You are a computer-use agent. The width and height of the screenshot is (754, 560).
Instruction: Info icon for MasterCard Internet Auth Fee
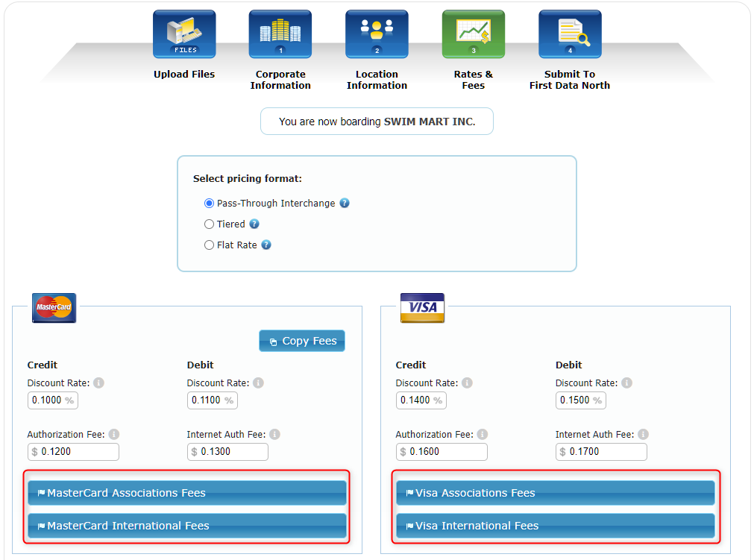pos(274,434)
